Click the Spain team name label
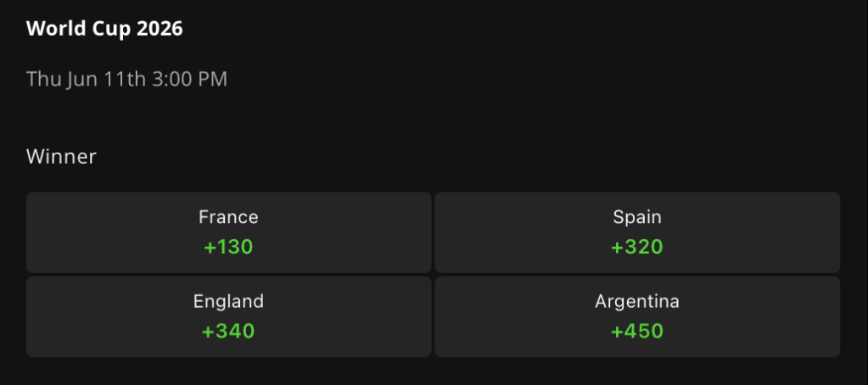Image resolution: width=868 pixels, height=385 pixels. click(x=637, y=217)
